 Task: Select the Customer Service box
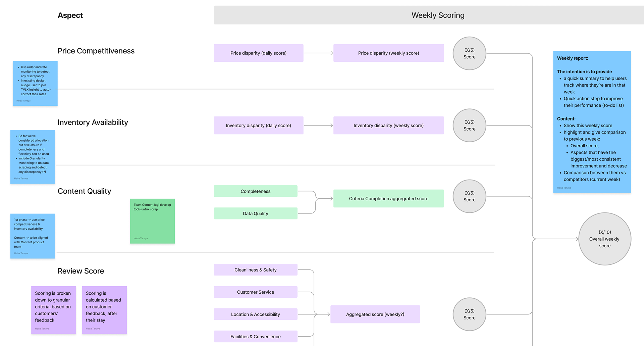[255, 292]
